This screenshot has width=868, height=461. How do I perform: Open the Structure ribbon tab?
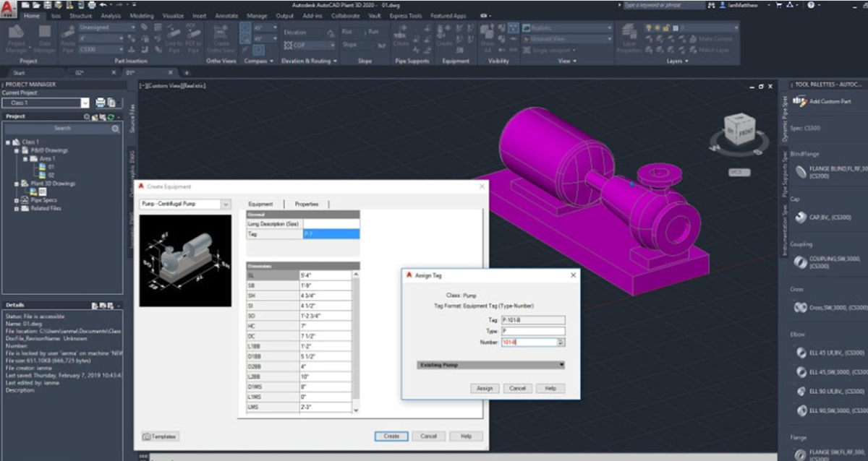point(80,15)
